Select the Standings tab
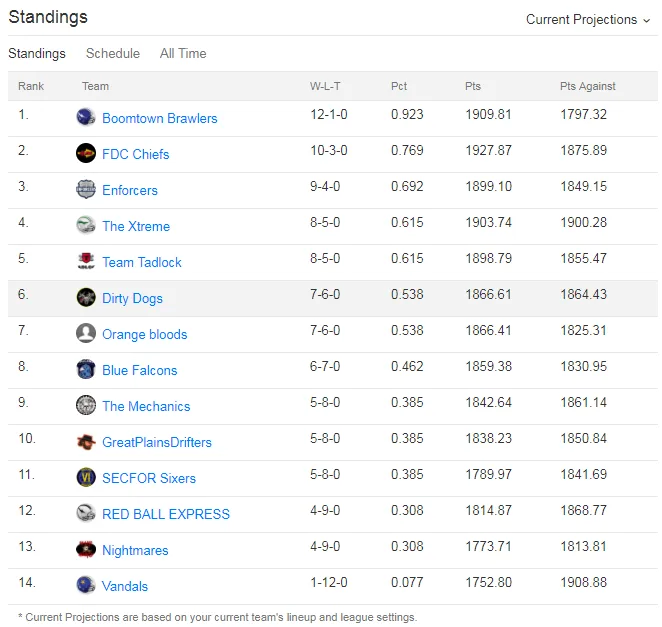The width and height of the screenshot is (662, 627). (37, 53)
